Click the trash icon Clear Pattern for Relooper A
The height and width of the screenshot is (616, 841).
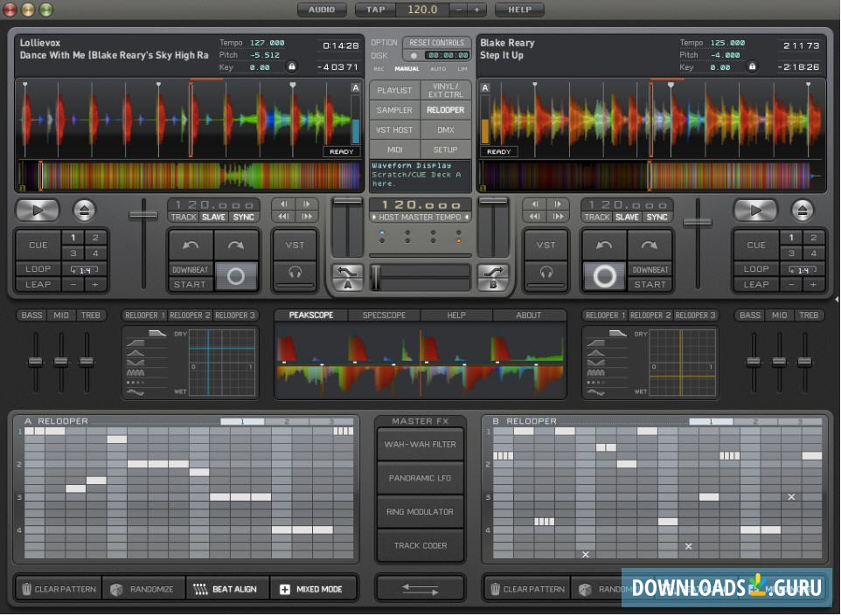[26, 589]
